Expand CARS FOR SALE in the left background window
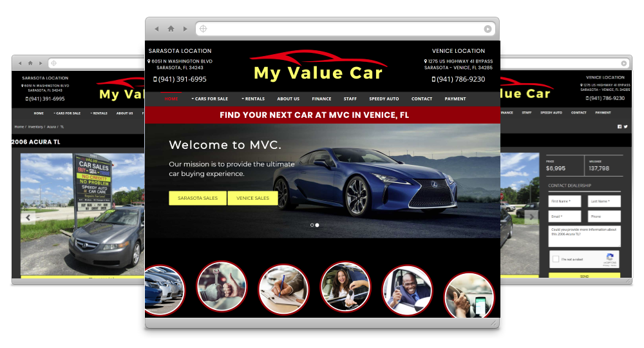 pos(67,113)
